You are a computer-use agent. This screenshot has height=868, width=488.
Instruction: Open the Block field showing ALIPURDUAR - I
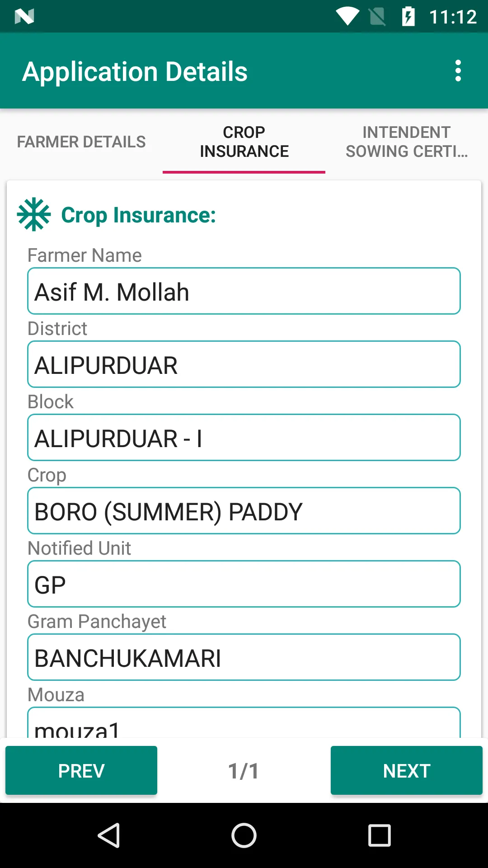click(244, 438)
